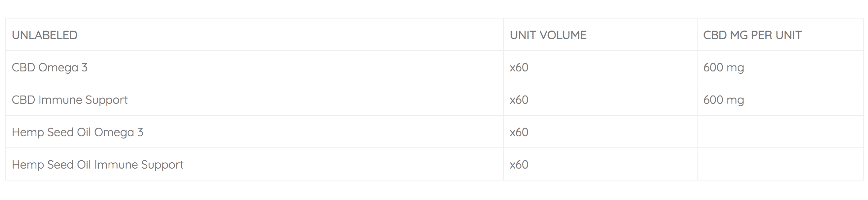Select Hemp Seed Oil Immune Support name
Image resolution: width=868 pixels, height=200 pixels.
(98, 165)
